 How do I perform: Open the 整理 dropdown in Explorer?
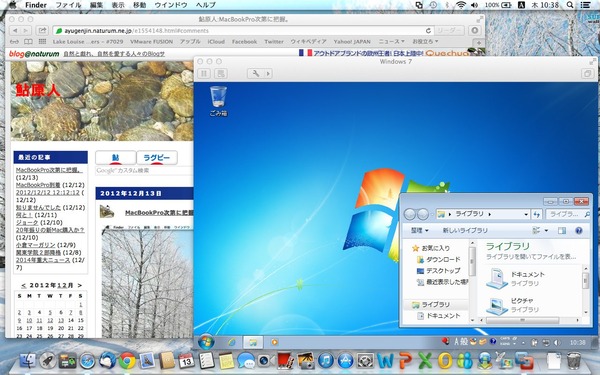(x=419, y=230)
